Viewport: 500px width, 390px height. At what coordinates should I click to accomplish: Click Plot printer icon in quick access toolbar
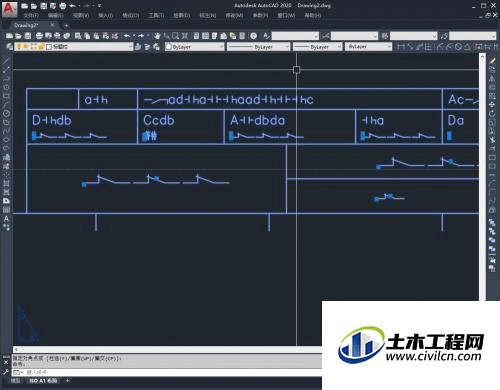63,6
